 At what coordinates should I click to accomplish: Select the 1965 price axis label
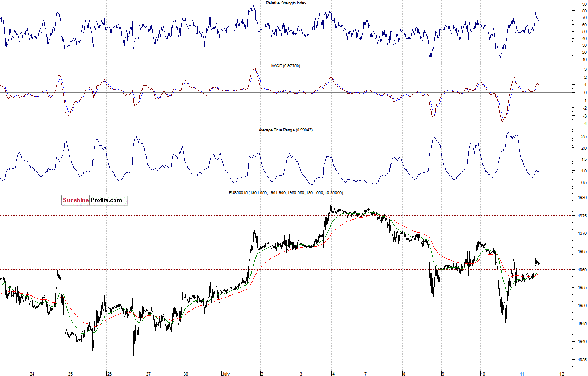click(x=583, y=251)
